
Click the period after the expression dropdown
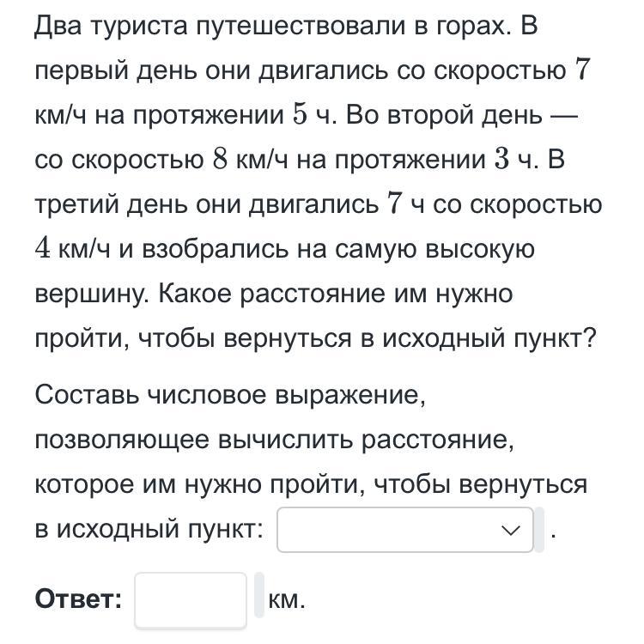(554, 536)
